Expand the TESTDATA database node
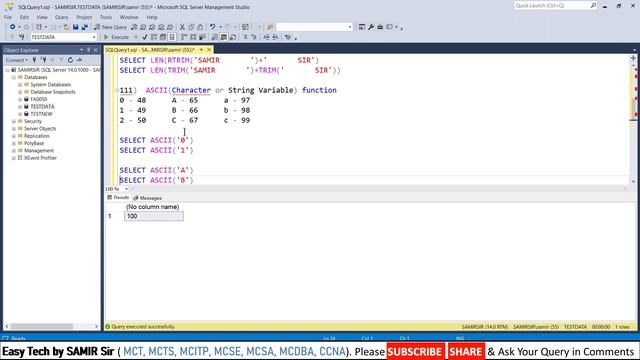Screen dimensions: 640x360 coord(20,107)
